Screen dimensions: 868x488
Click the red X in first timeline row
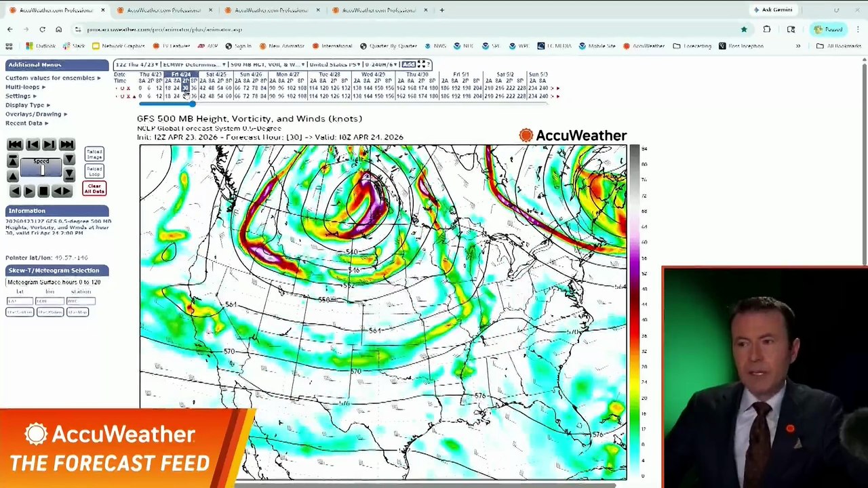point(128,88)
